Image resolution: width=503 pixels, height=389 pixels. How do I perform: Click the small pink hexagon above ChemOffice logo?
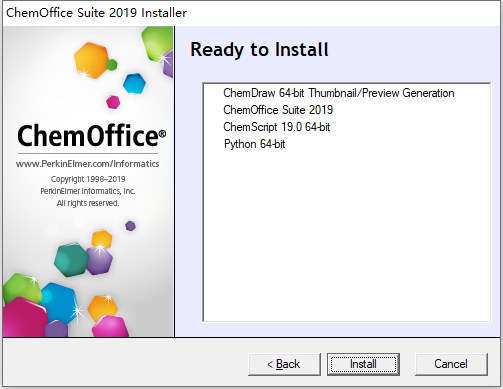(113, 102)
